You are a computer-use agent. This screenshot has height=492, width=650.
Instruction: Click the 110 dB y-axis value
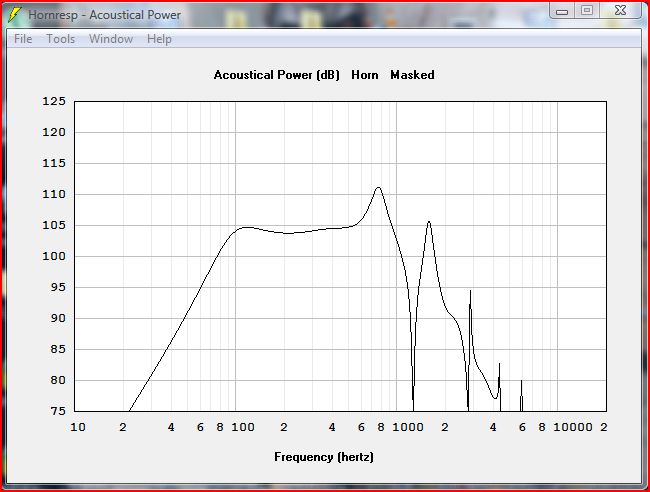(54, 194)
